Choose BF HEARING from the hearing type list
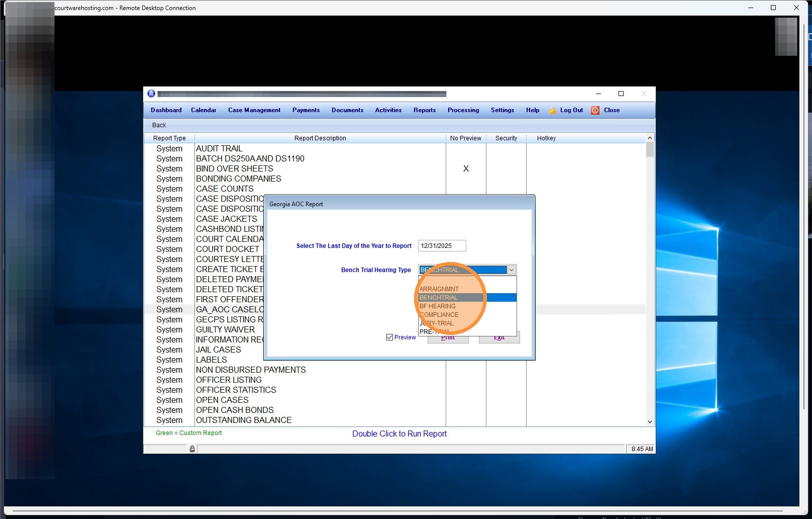 point(467,306)
